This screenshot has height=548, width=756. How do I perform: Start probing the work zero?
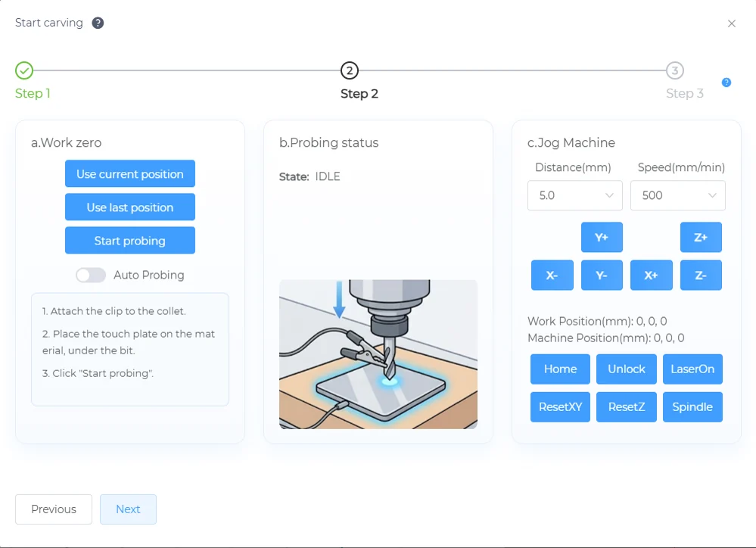[x=130, y=240]
